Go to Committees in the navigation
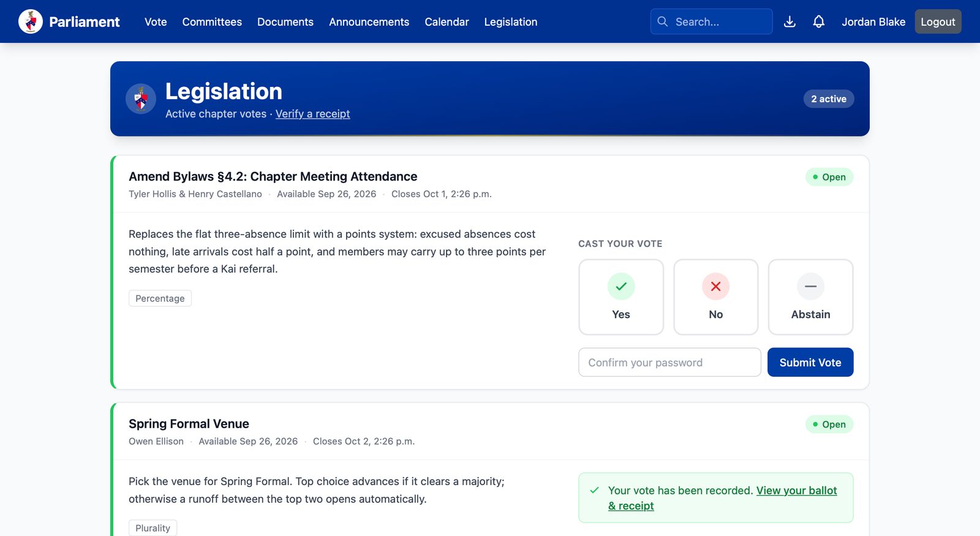Viewport: 980px width, 536px height. pos(212,21)
